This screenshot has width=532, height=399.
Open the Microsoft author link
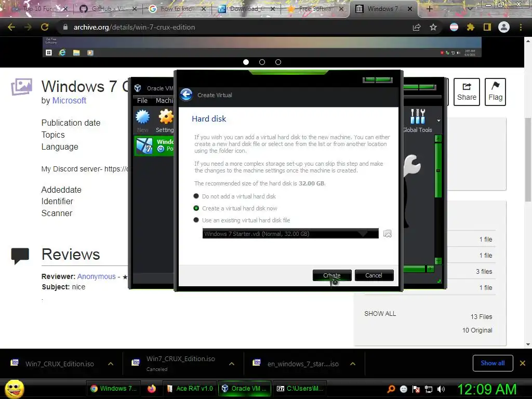coord(69,100)
